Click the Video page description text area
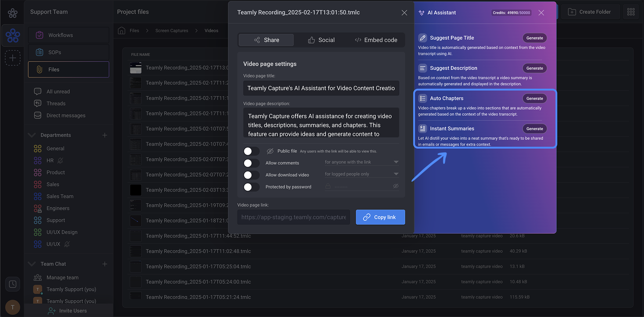The width and height of the screenshot is (644, 317). [321, 123]
